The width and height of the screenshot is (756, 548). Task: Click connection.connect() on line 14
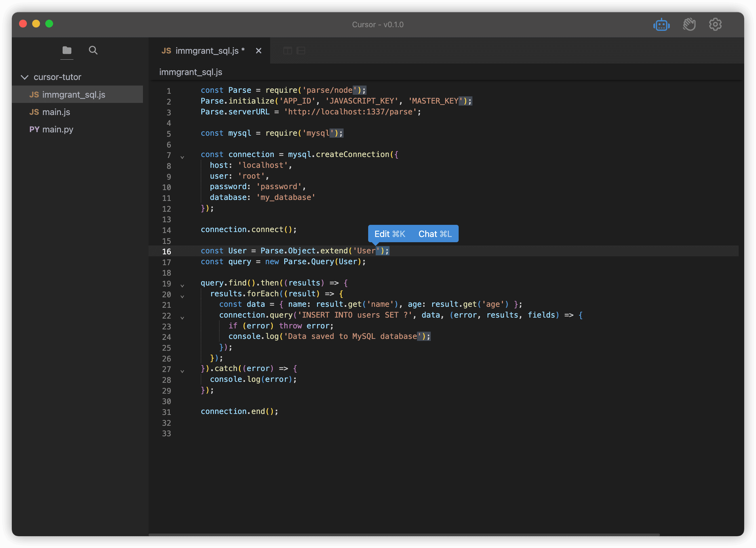point(248,229)
